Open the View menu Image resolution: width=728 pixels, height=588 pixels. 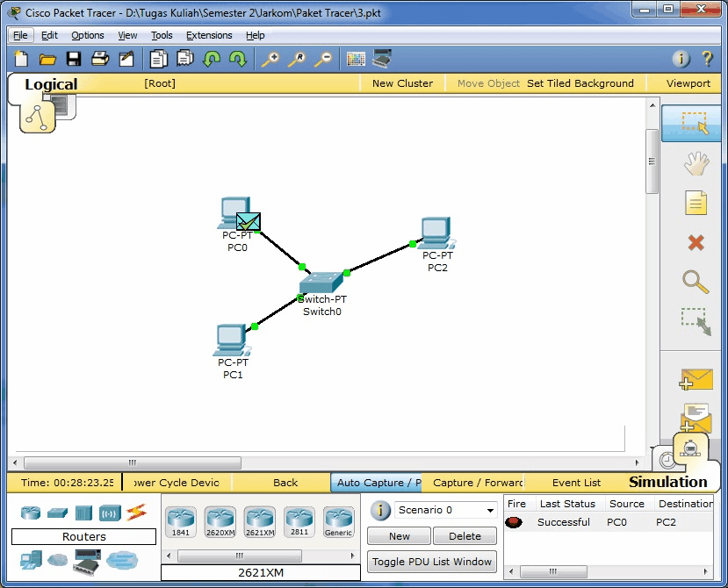(x=127, y=35)
